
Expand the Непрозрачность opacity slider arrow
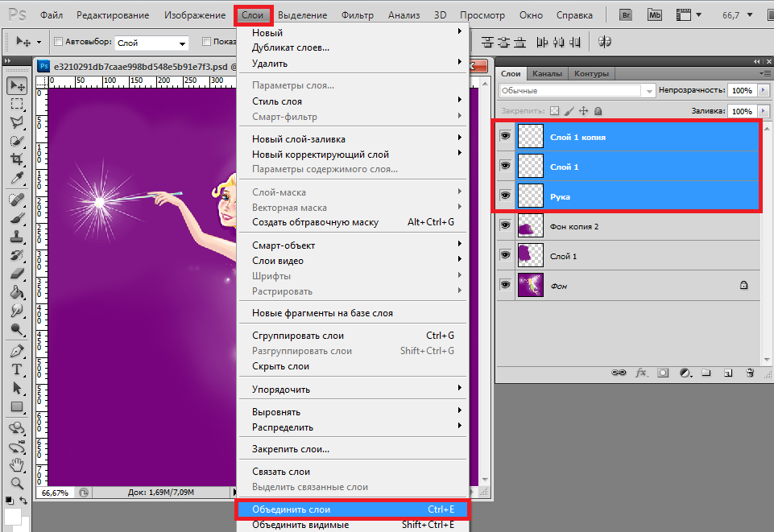click(762, 91)
